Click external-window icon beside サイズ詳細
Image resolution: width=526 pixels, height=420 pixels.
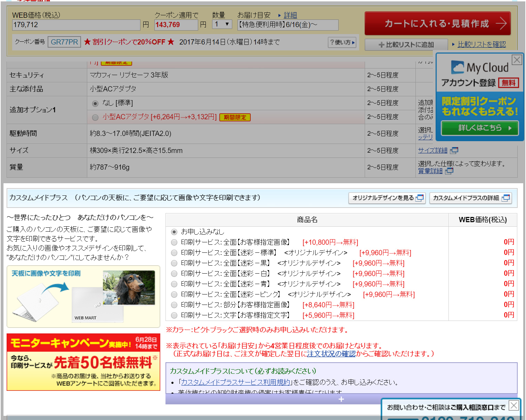[x=454, y=151]
